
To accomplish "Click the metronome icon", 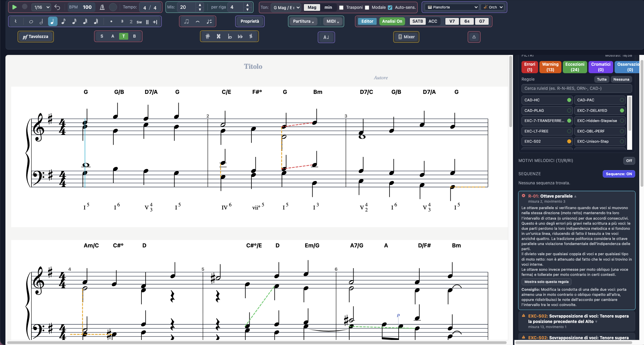I will (102, 7).
